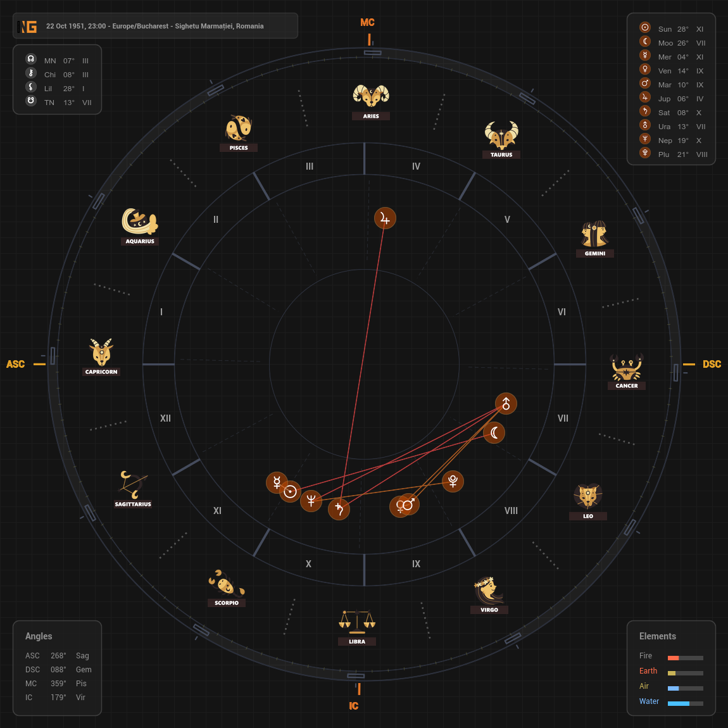728x728 pixels.
Task: Click the Scorpio scorpion zodiac icon
Action: tap(226, 583)
